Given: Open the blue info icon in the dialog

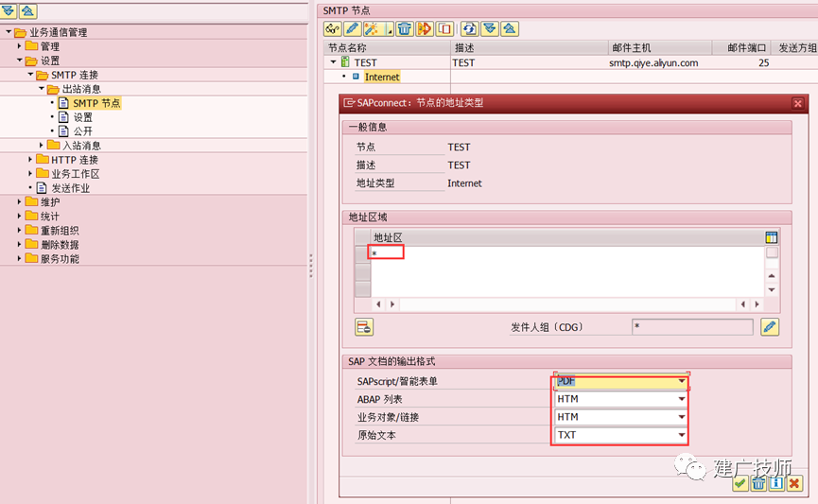Looking at the screenshot, I should pos(776,483).
